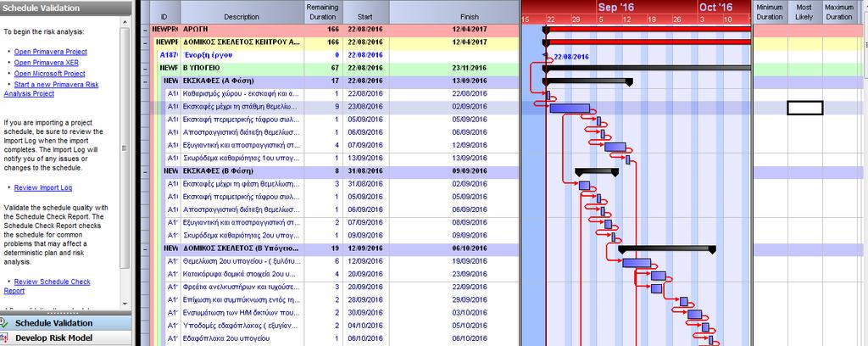The width and height of the screenshot is (868, 346).
Task: Select the Gantt bar of the 23/08/2016 Εκσκαφές task
Action: point(570,108)
